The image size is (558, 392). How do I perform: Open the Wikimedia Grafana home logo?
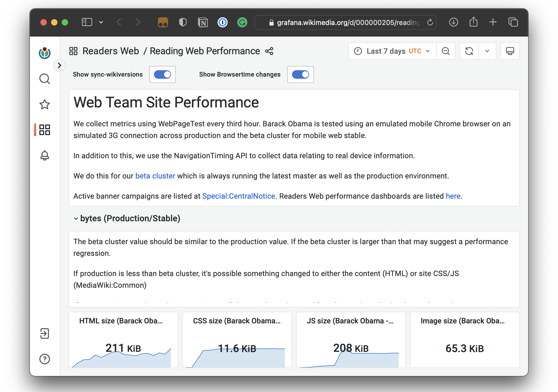(45, 53)
